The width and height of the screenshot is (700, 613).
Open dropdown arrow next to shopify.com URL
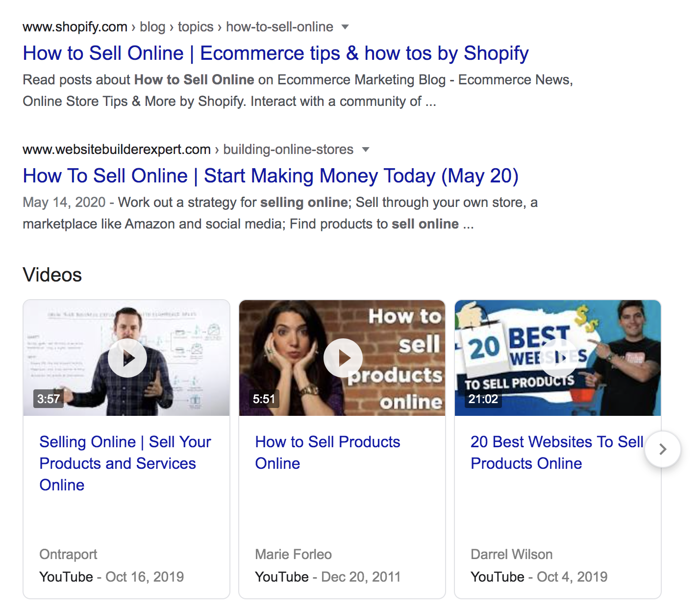coord(345,27)
